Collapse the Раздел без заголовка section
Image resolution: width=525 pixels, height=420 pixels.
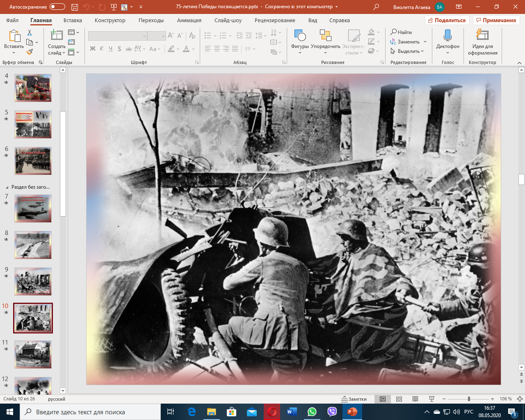click(x=7, y=187)
